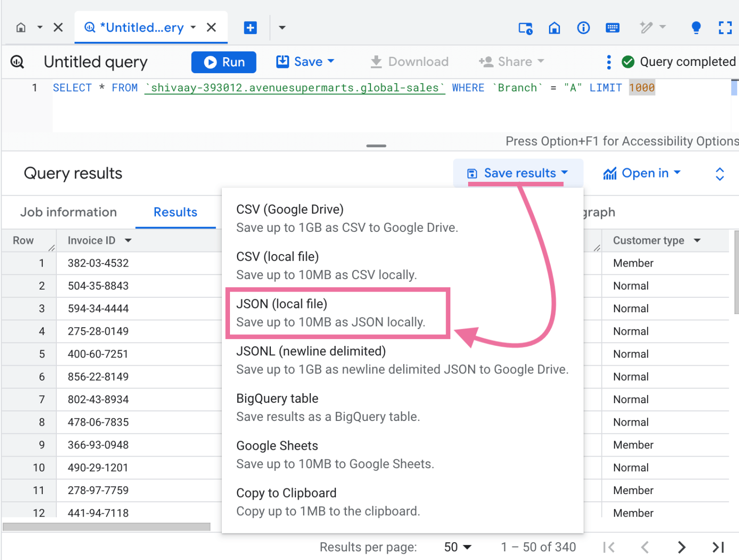Click the schedule query icon
The image size is (739, 560).
525,28
